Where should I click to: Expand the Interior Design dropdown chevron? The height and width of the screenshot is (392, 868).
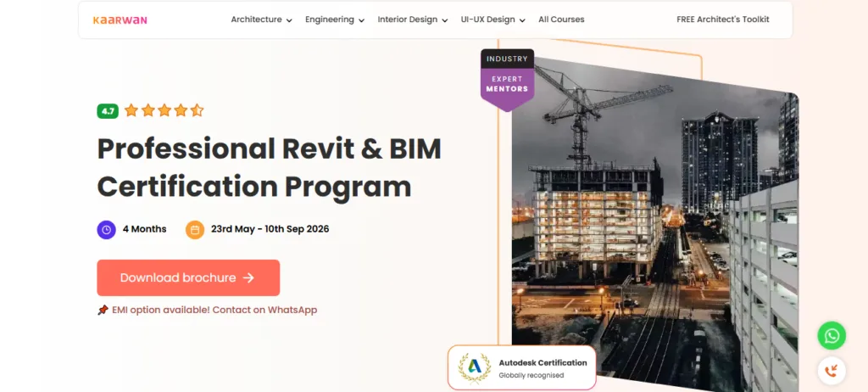coord(444,20)
